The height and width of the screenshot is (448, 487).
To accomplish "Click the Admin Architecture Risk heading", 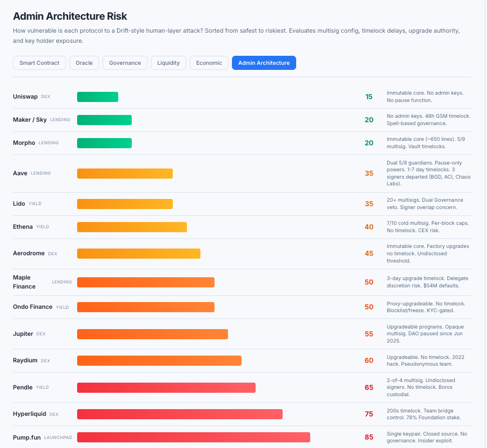I will tap(71, 16).
